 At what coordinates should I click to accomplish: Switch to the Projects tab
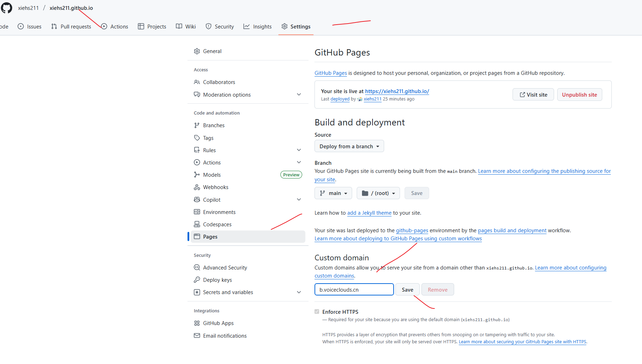pos(152,26)
